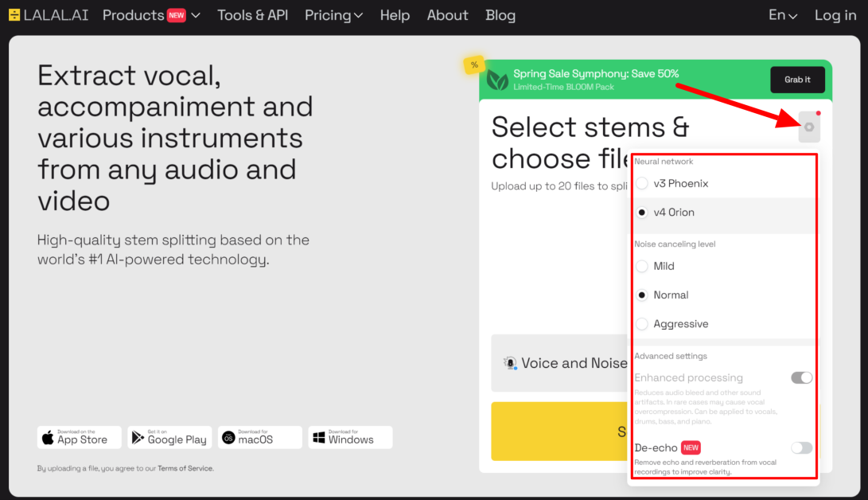Open the Help page
The width and height of the screenshot is (868, 500).
pyautogui.click(x=395, y=15)
